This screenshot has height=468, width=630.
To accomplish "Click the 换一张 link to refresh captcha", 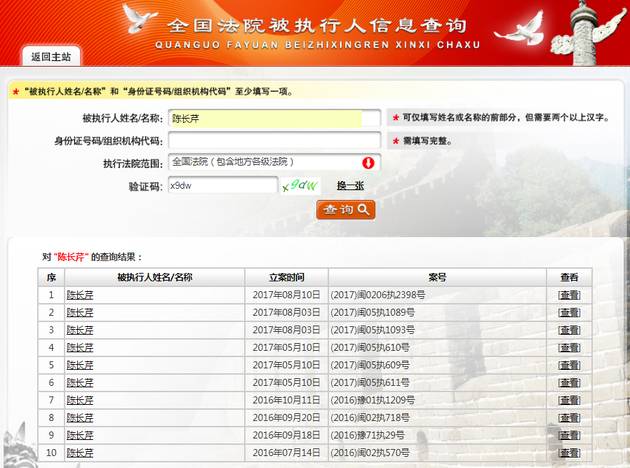I will coord(349,186).
